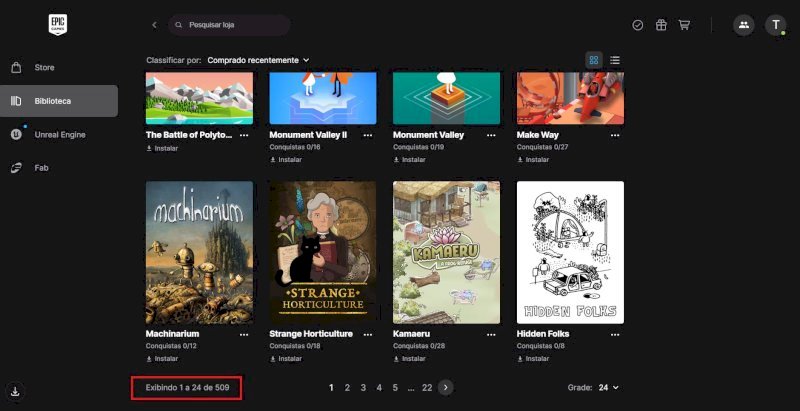Image resolution: width=800 pixels, height=411 pixels.
Task: Install Strange Horticulture
Action: pos(286,358)
